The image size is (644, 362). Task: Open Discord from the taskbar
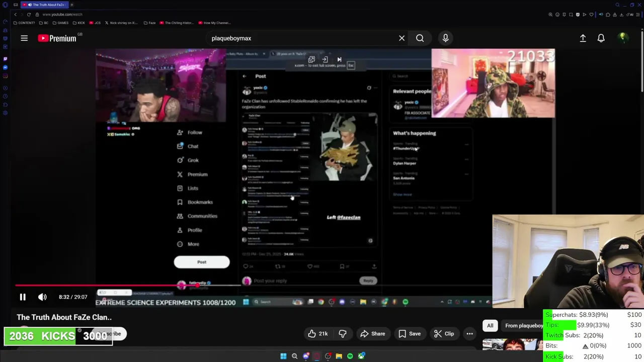(305, 356)
